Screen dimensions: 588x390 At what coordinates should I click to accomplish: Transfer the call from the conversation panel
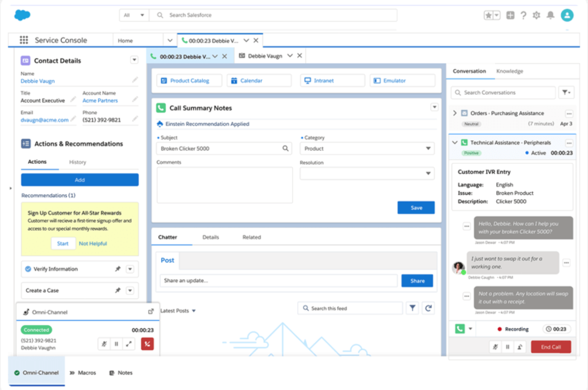click(x=520, y=347)
